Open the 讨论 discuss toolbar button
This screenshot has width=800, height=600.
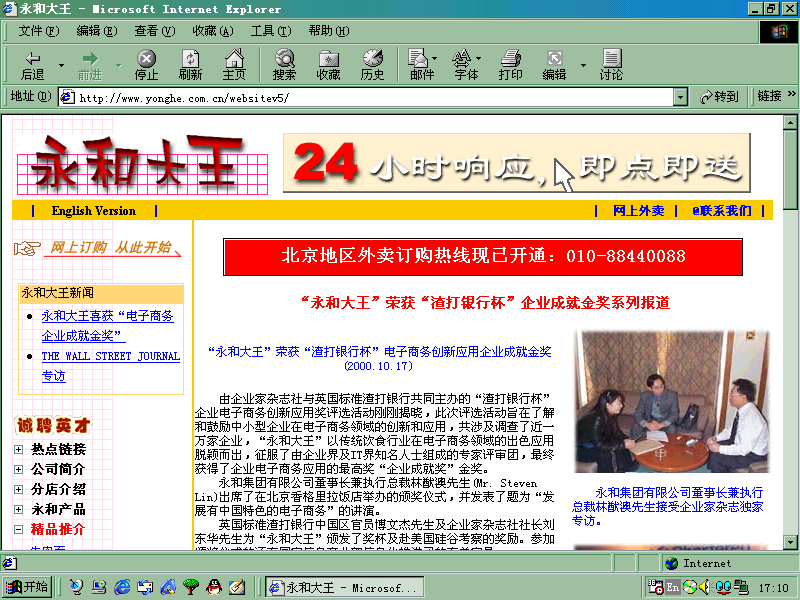[x=611, y=65]
